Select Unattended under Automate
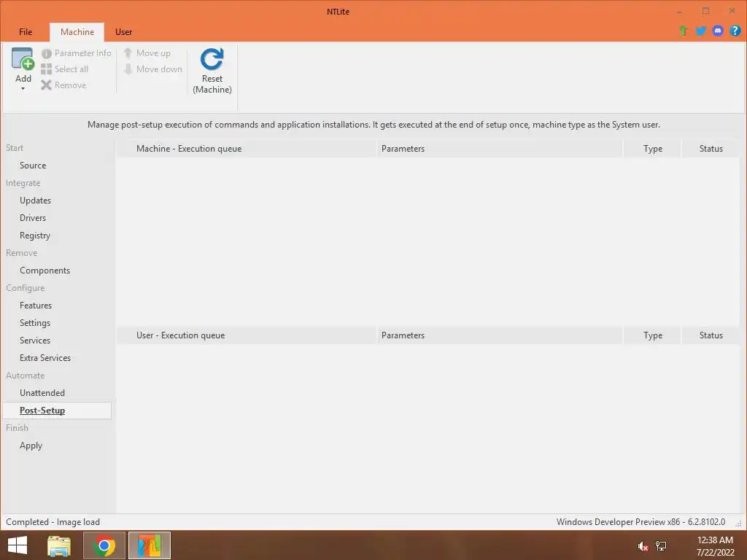Viewport: 747px width, 560px height. [x=42, y=393]
